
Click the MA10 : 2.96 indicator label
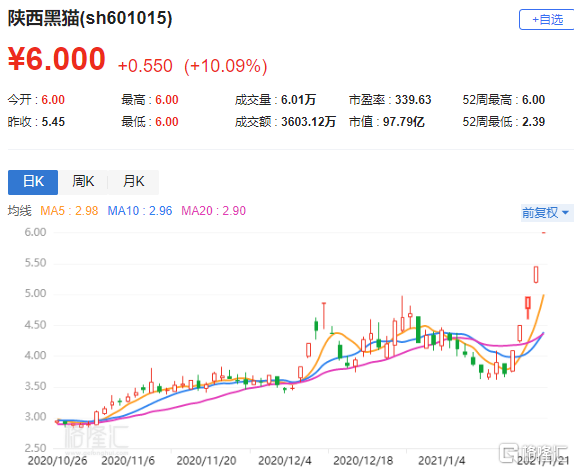tap(140, 211)
